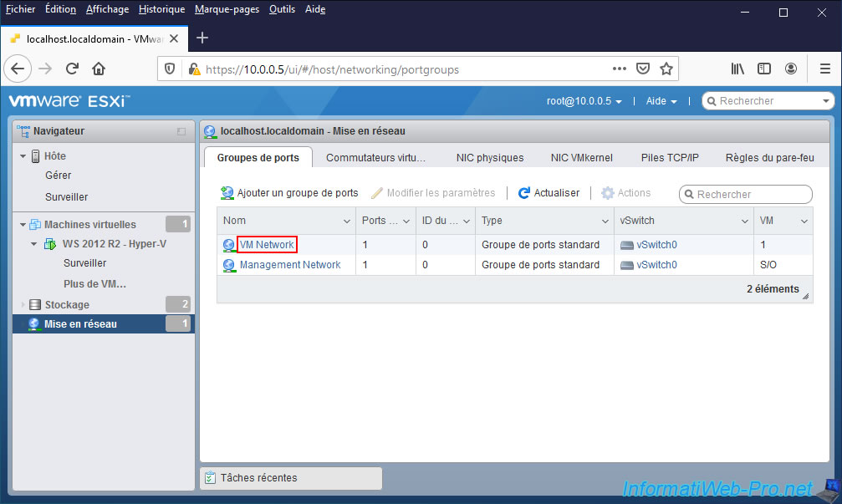This screenshot has width=842, height=504.
Task: Open the vSwitch column dropdown
Action: pyautogui.click(x=745, y=221)
